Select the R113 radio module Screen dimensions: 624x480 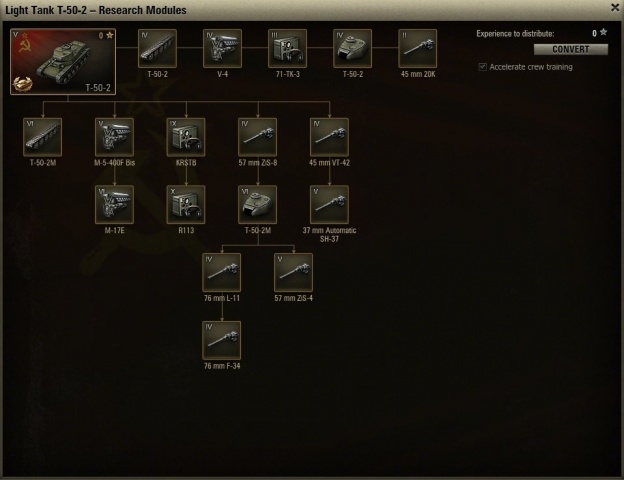point(186,205)
